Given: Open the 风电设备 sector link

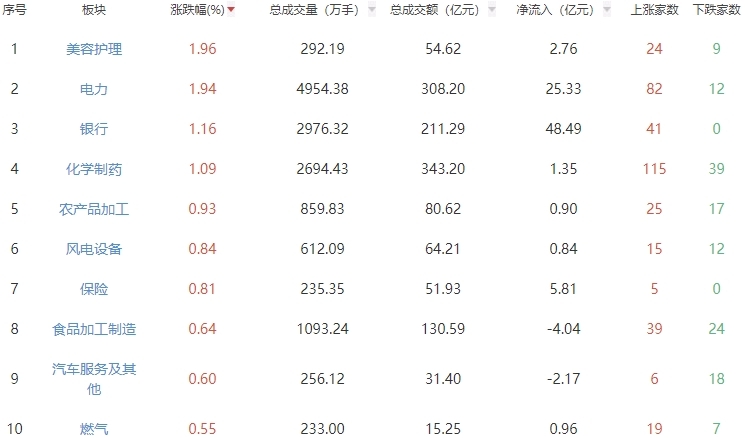Looking at the screenshot, I should (x=94, y=249).
